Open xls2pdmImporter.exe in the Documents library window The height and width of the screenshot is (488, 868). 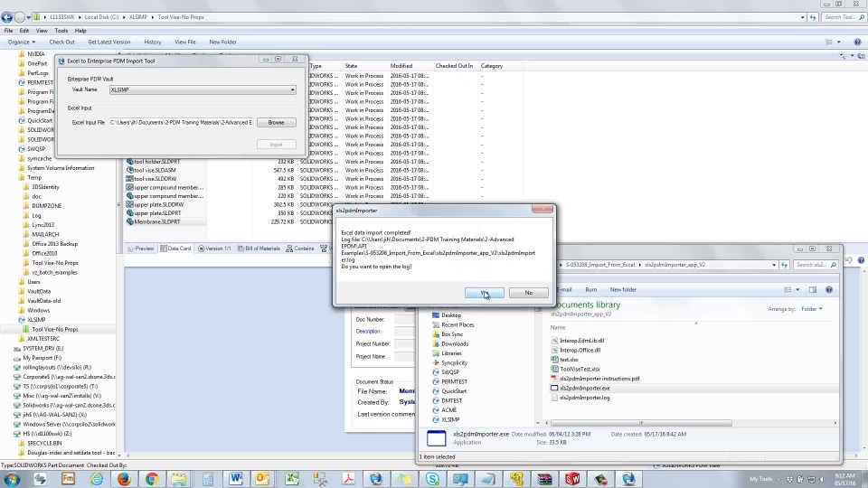585,389
